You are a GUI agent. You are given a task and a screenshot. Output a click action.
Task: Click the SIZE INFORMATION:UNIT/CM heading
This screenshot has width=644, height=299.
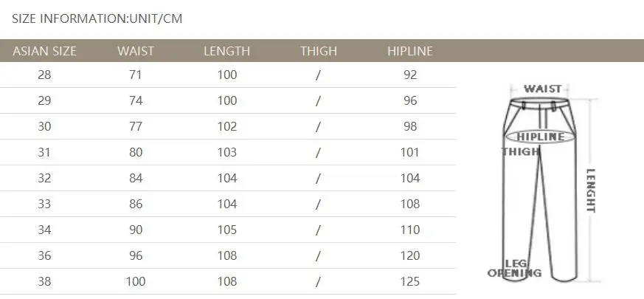click(97, 19)
